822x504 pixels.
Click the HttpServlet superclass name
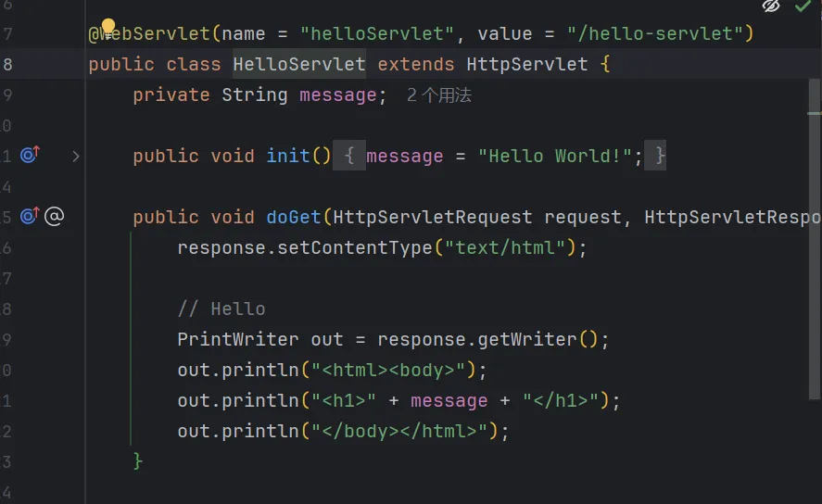click(527, 64)
